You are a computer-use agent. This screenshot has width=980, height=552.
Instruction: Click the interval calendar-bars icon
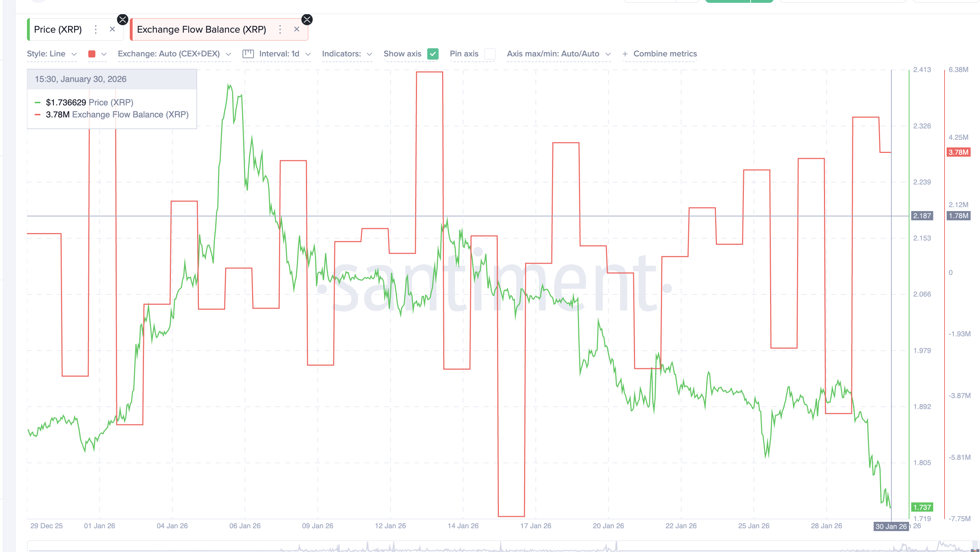(249, 54)
